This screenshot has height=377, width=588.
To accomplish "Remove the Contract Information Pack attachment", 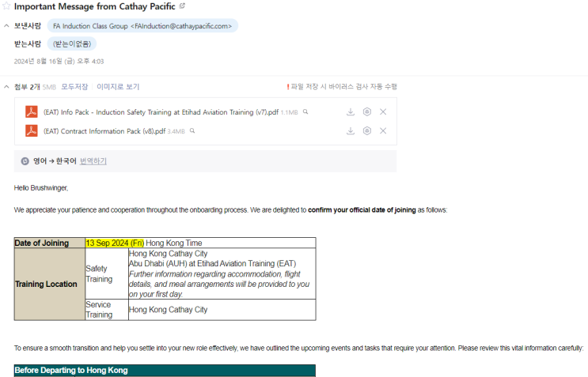I will 383,130.
